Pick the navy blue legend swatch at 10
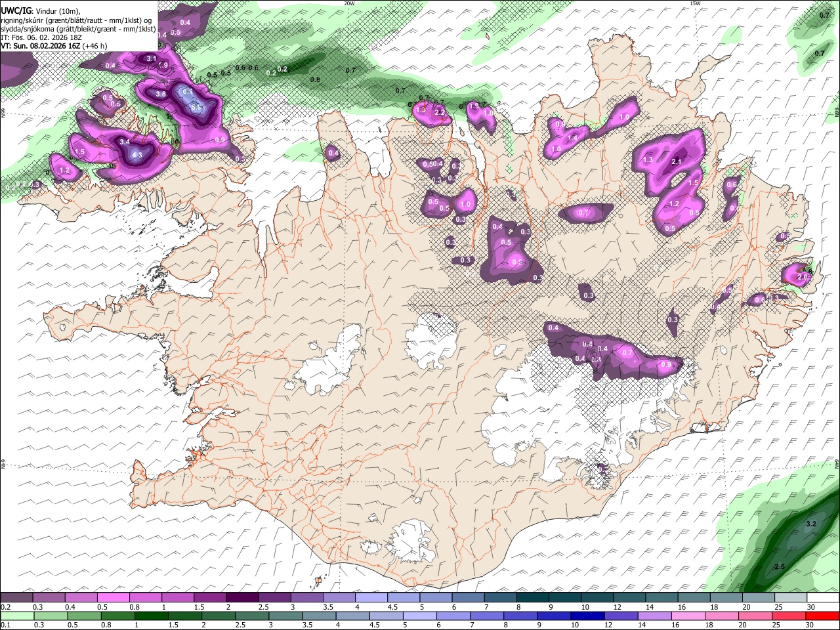This screenshot has width=840, height=630. pos(587,616)
